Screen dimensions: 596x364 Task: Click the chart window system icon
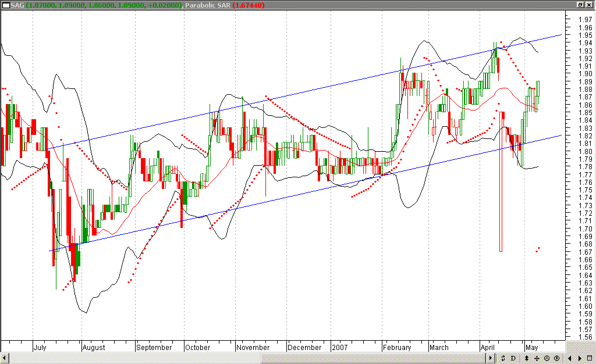pos(6,5)
